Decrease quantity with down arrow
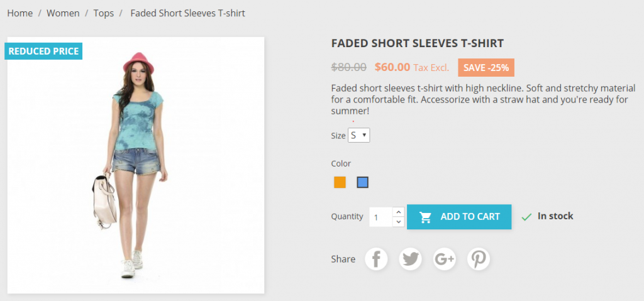 398,222
